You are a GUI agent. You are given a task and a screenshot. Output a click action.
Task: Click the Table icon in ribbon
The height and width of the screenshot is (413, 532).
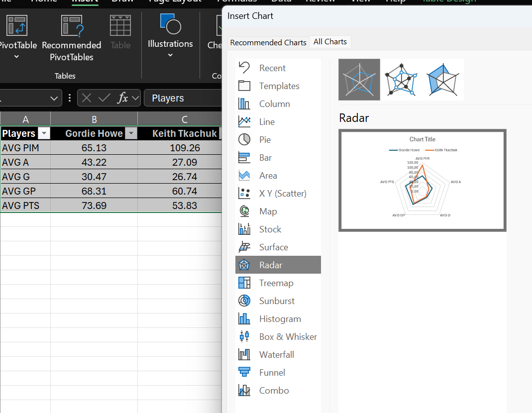tap(120, 32)
